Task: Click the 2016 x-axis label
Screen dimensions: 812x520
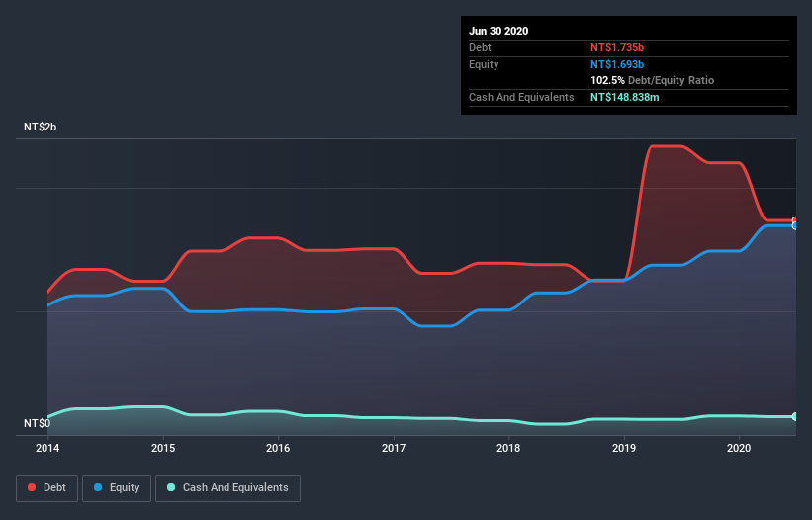Action: tap(278, 448)
